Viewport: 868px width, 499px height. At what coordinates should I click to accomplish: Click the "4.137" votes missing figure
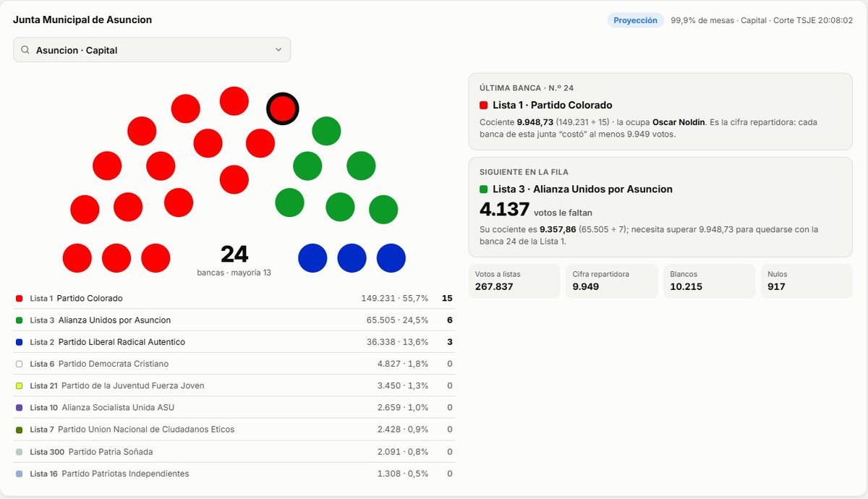coord(503,210)
